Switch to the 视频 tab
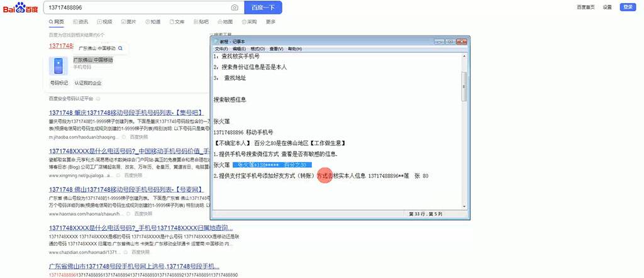644x278 pixels. (105, 22)
